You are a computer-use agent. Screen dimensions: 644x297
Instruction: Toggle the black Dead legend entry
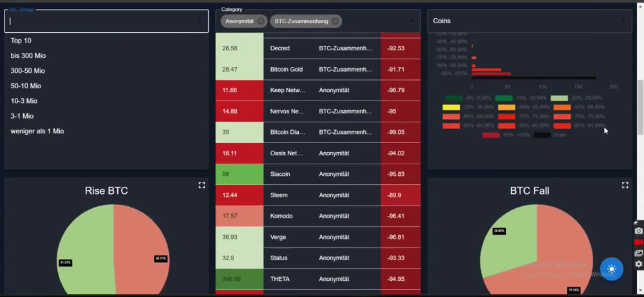(549, 135)
